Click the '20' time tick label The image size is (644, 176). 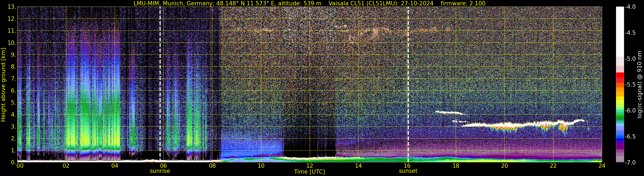pos(505,166)
